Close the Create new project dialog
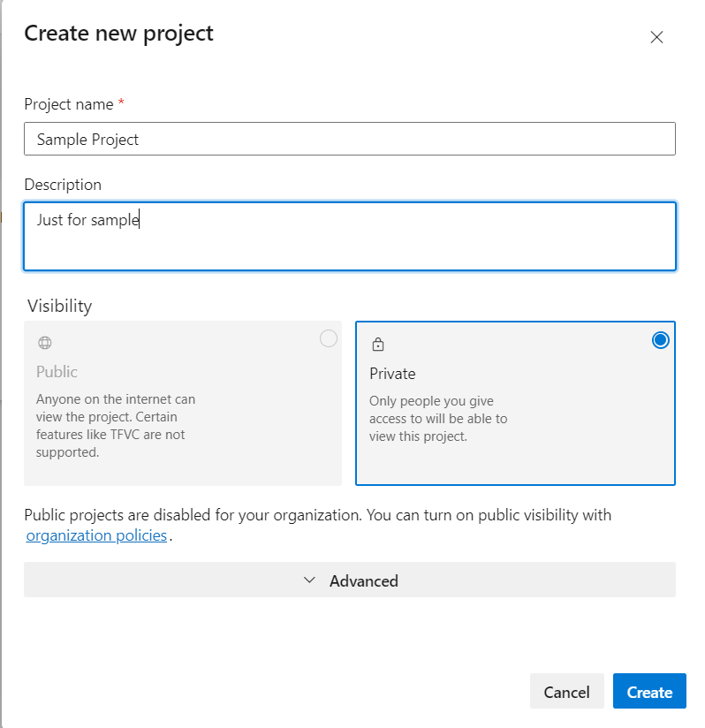The height and width of the screenshot is (728, 705). pyautogui.click(x=656, y=37)
